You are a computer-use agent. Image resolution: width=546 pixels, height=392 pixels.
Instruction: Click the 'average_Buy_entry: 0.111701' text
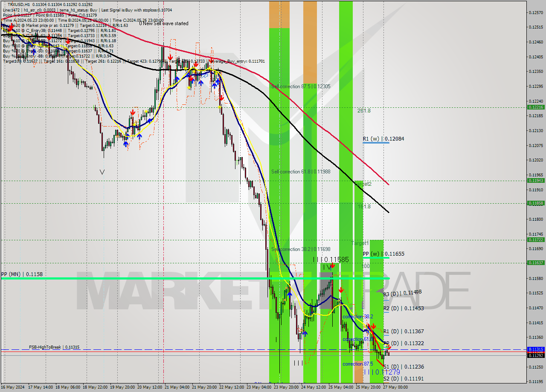click(238, 61)
